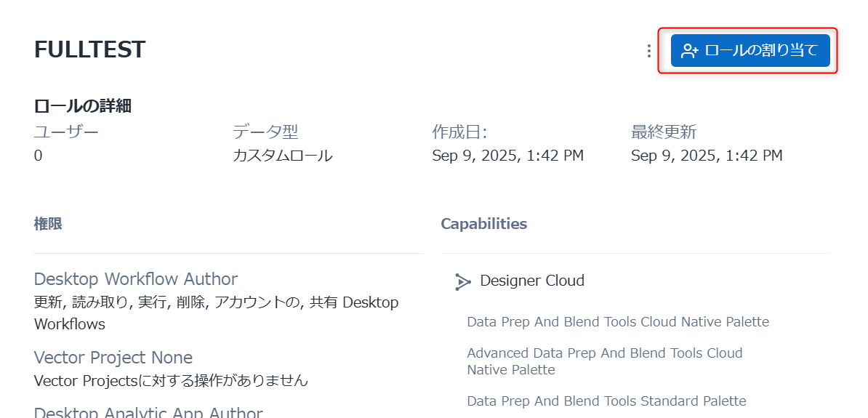The height and width of the screenshot is (418, 868).
Task: Click the 作成日 label
Action: 459,132
